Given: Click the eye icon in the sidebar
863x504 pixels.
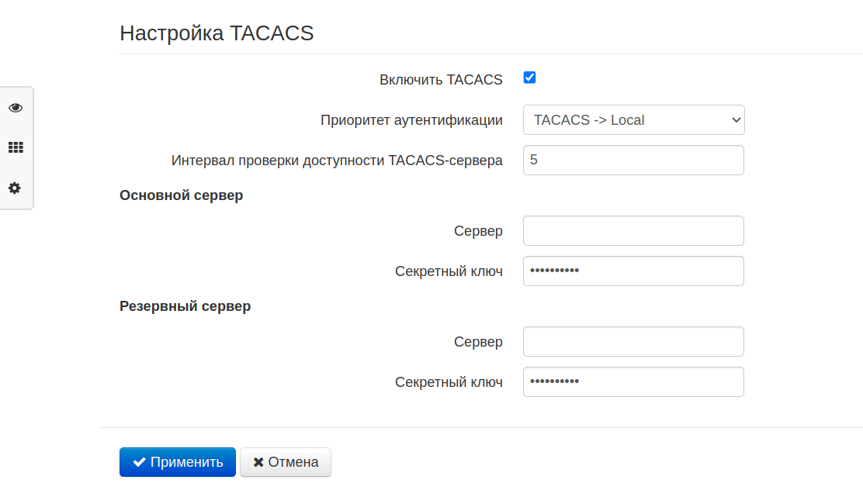Looking at the screenshot, I should [x=16, y=108].
